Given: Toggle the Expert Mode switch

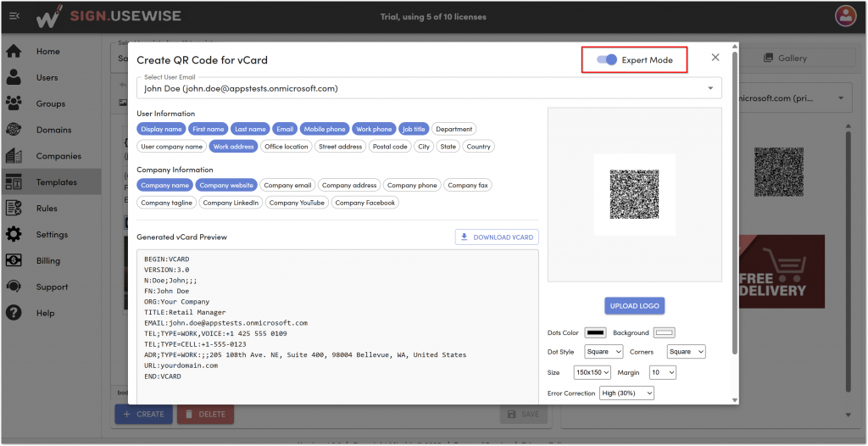Looking at the screenshot, I should [607, 60].
